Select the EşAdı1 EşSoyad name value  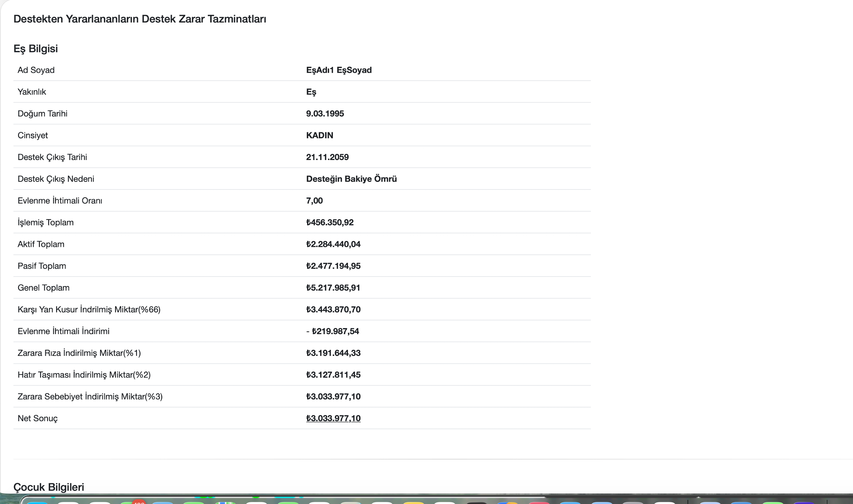coord(339,70)
